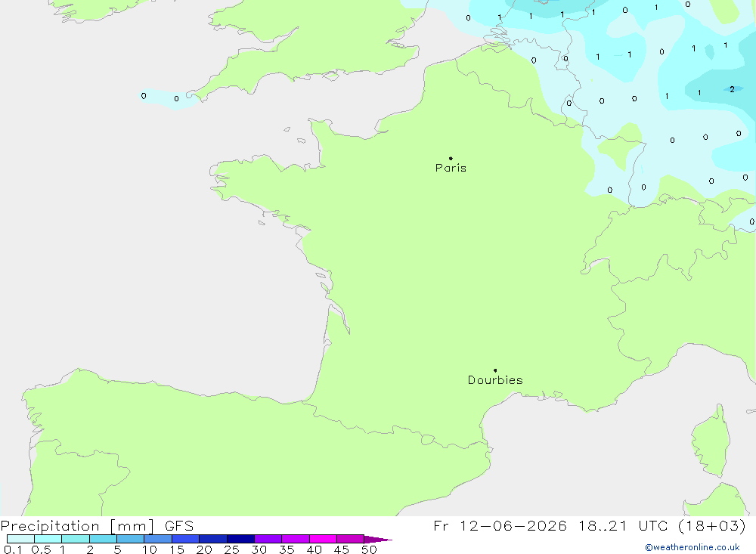756x554 pixels.
Task: Click the legend scale label '0.1'
Action: click(x=13, y=549)
